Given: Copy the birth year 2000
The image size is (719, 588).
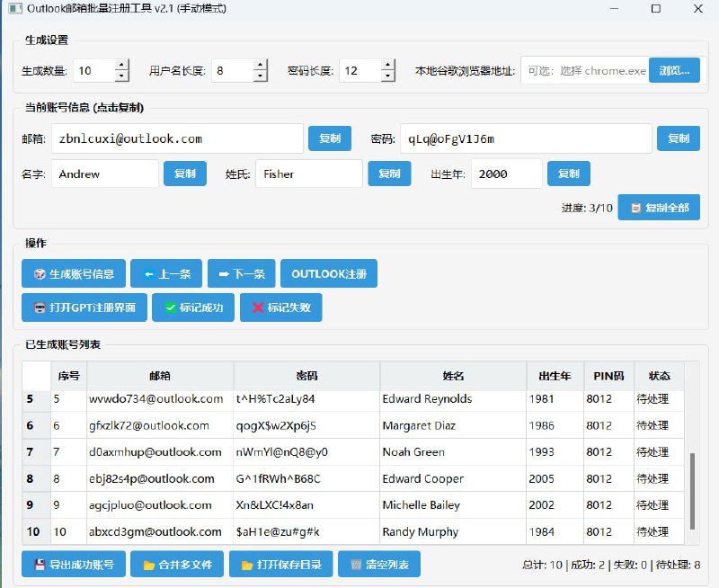Looking at the screenshot, I should click(569, 174).
